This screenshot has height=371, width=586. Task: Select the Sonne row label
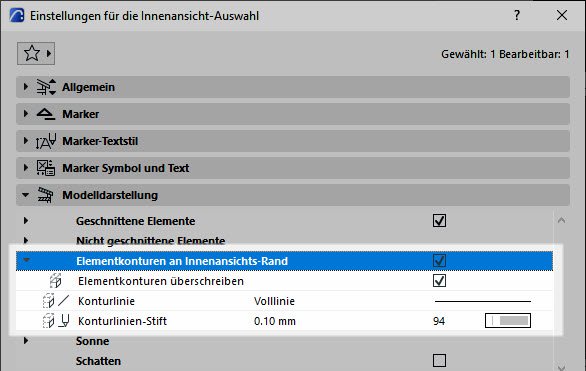point(92,341)
